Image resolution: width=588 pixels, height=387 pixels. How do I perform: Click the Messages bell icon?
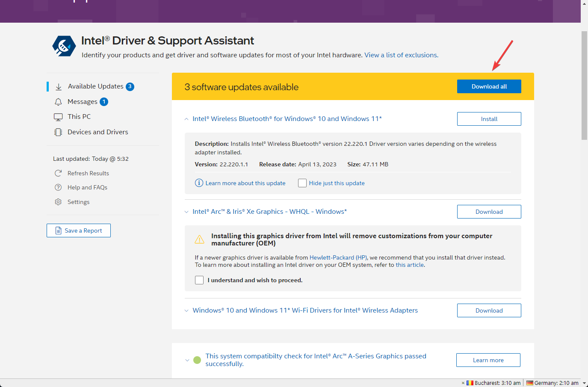(x=58, y=102)
